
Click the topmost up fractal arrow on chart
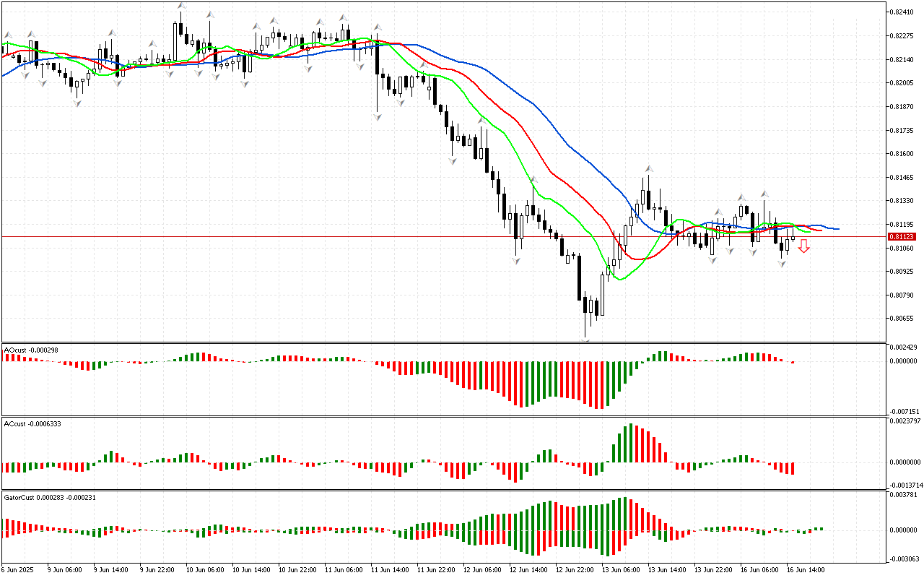(x=180, y=7)
